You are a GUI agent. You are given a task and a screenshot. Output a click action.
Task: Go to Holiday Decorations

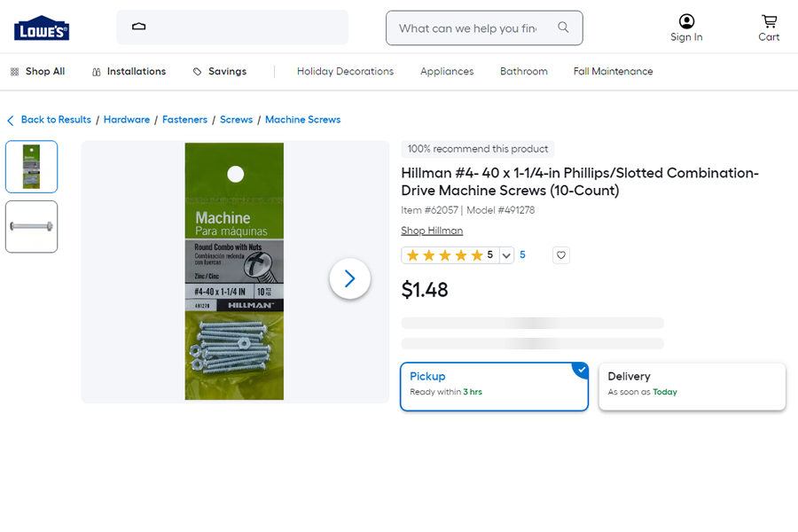346,71
